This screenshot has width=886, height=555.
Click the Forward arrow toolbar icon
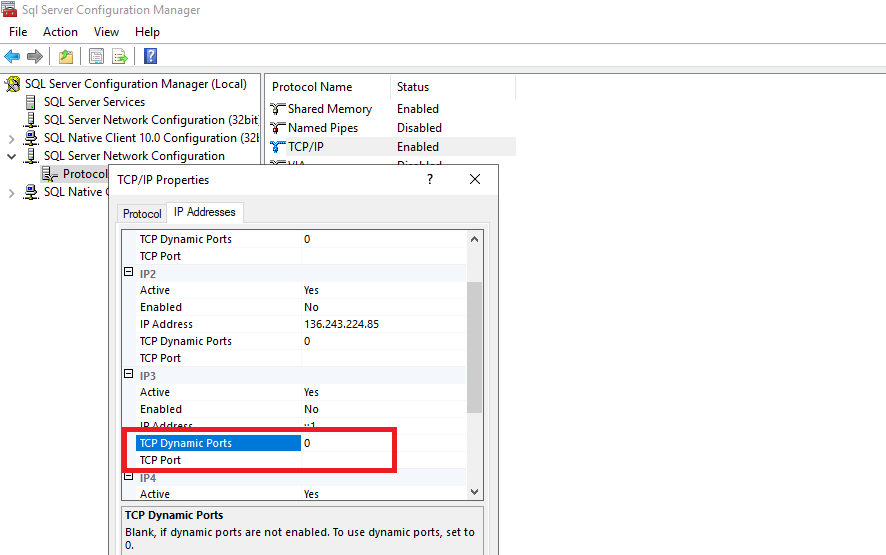pyautogui.click(x=35, y=56)
